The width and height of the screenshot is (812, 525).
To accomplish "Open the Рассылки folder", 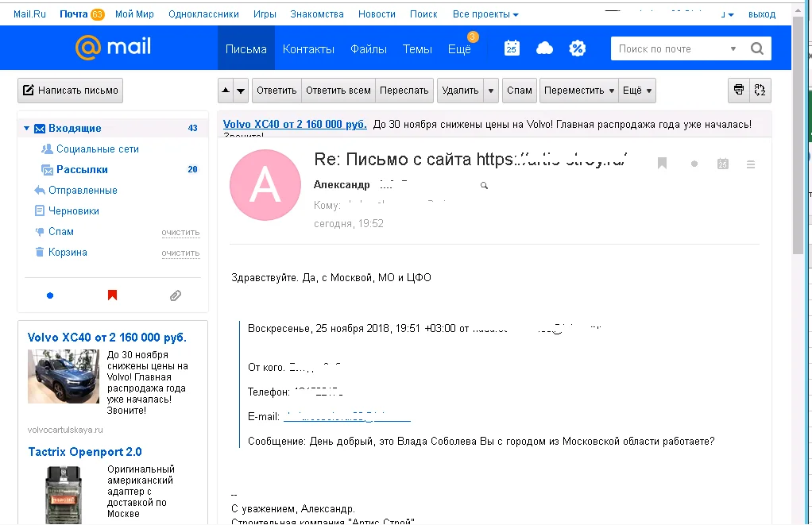I will point(82,169).
